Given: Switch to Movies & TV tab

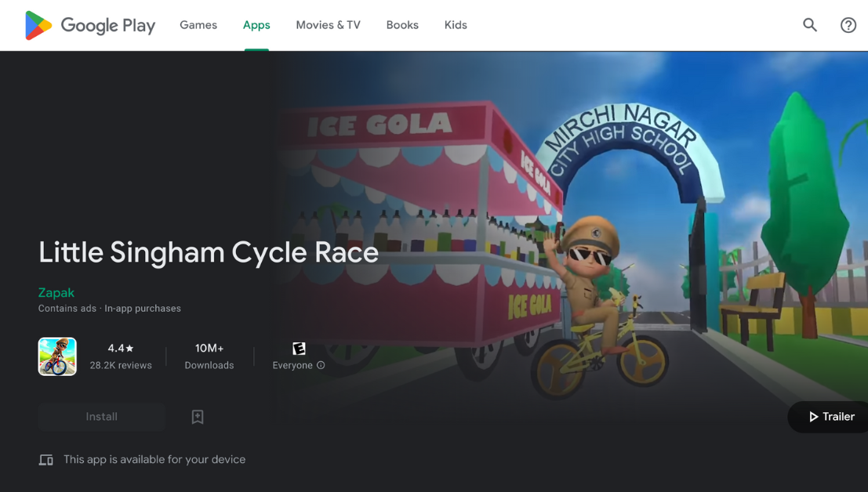Looking at the screenshot, I should tap(328, 25).
